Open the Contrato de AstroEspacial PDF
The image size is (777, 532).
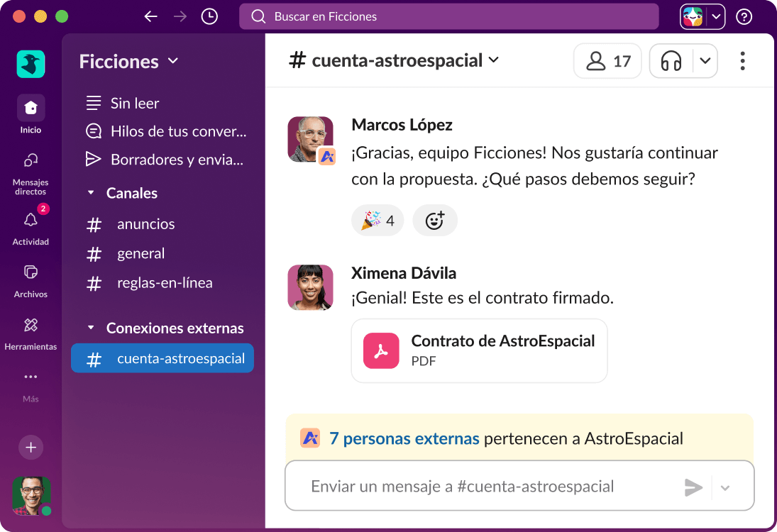point(479,350)
